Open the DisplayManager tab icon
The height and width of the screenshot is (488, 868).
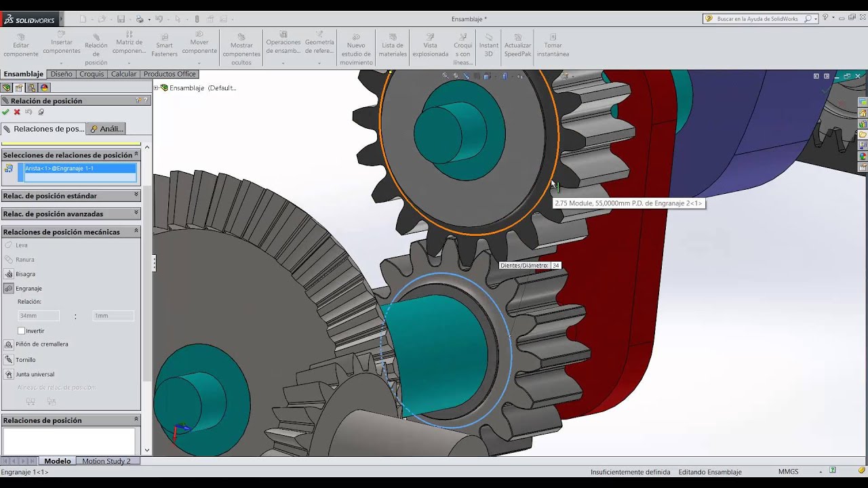click(x=45, y=87)
